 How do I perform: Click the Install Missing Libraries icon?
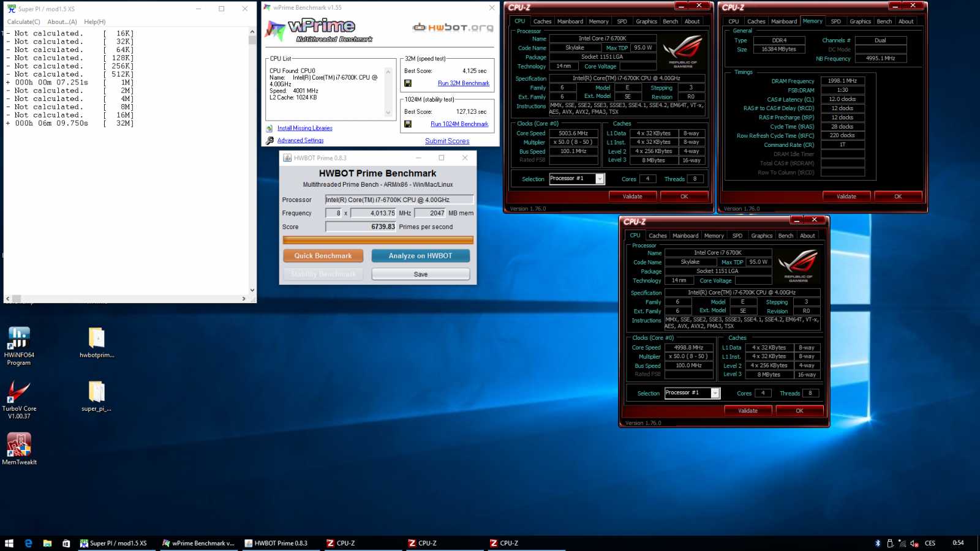[269, 129]
